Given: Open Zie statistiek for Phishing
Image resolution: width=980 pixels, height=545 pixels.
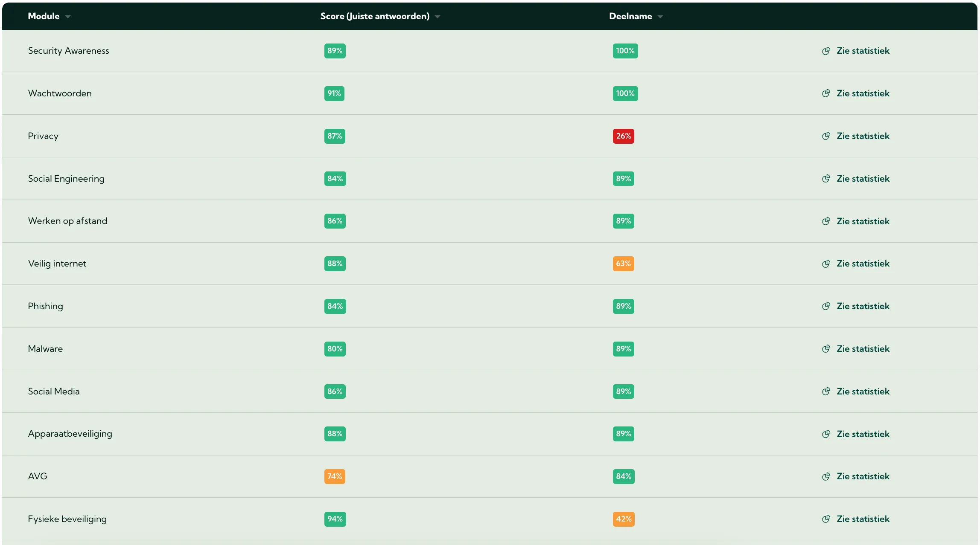Looking at the screenshot, I should (x=863, y=306).
